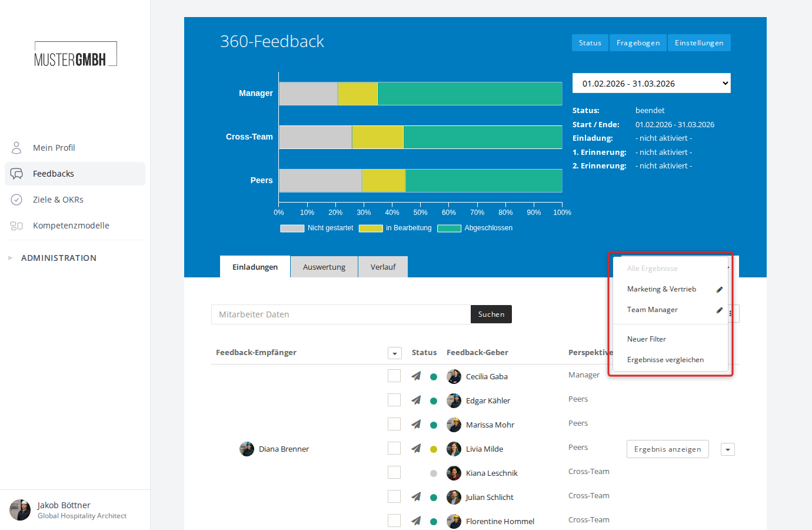812x530 pixels.
Task: Click Abgeschlossen legend swatch
Action: [449, 228]
